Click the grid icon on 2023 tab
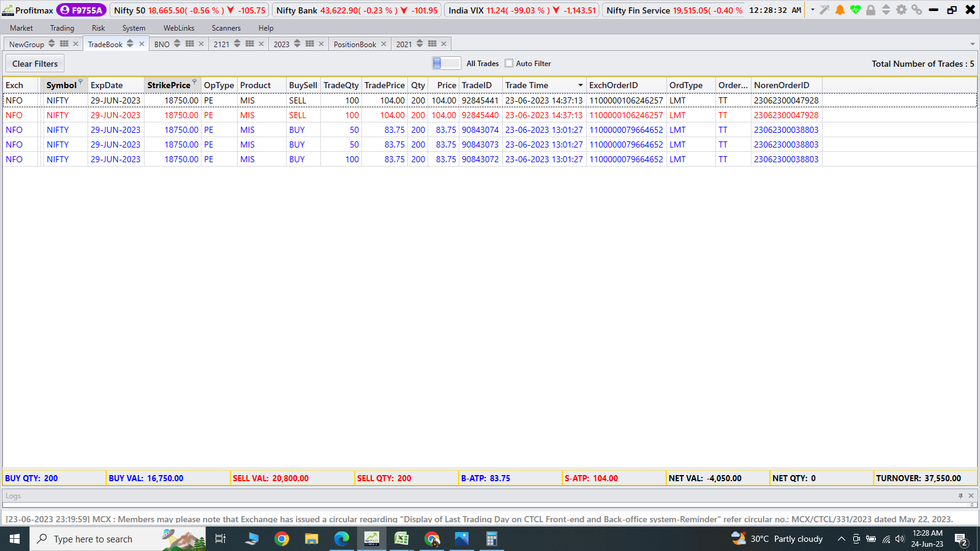The image size is (980, 551). pyautogui.click(x=310, y=43)
